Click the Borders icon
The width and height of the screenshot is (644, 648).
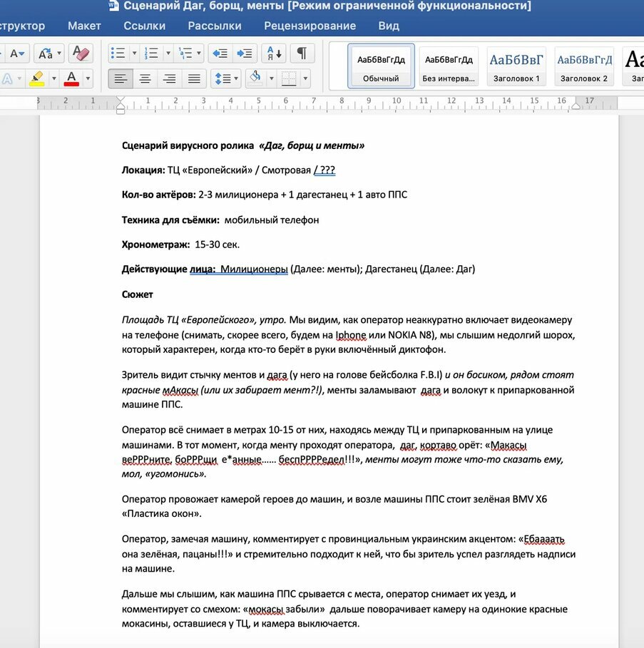point(289,78)
